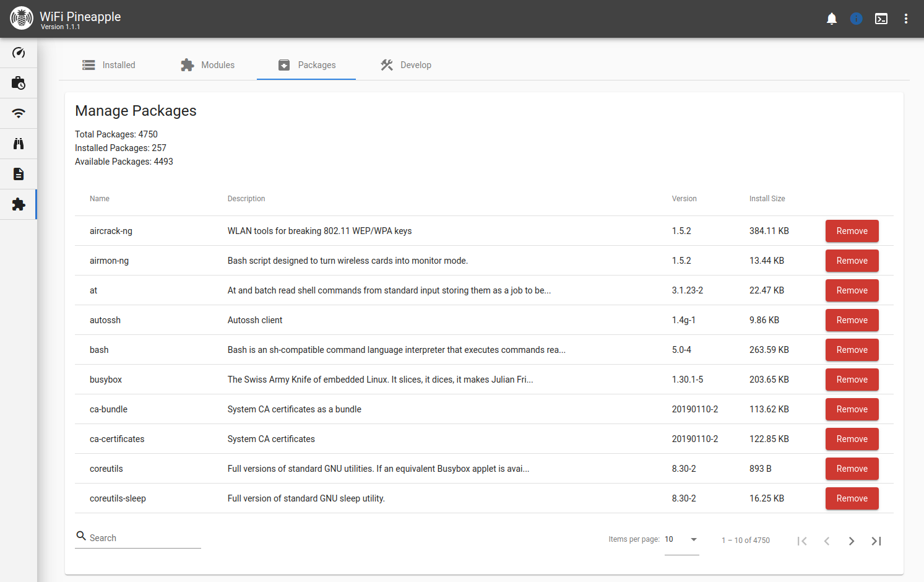Screen dimensions: 924x582
Task: Click the coreutils-sleep package name
Action: click(118, 498)
